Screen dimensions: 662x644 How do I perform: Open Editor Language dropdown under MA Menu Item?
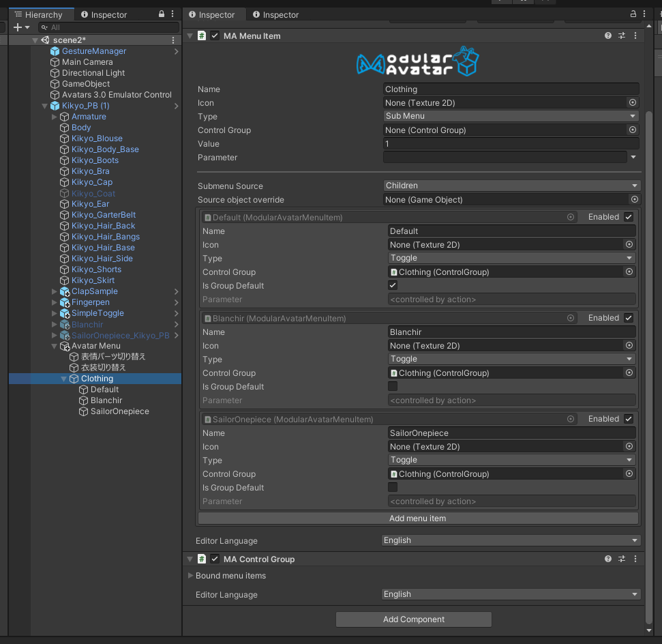(x=511, y=540)
